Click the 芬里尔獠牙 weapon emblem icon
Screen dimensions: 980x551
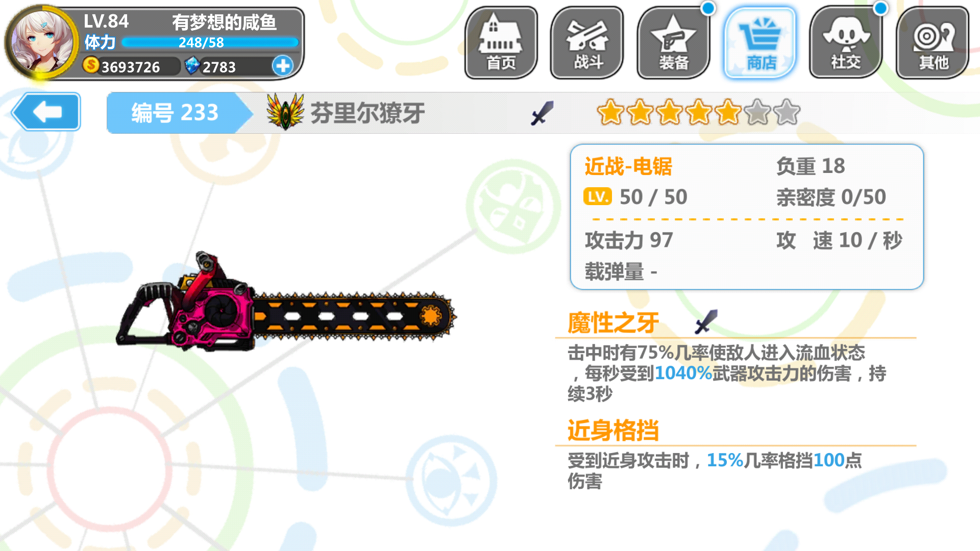point(285,112)
